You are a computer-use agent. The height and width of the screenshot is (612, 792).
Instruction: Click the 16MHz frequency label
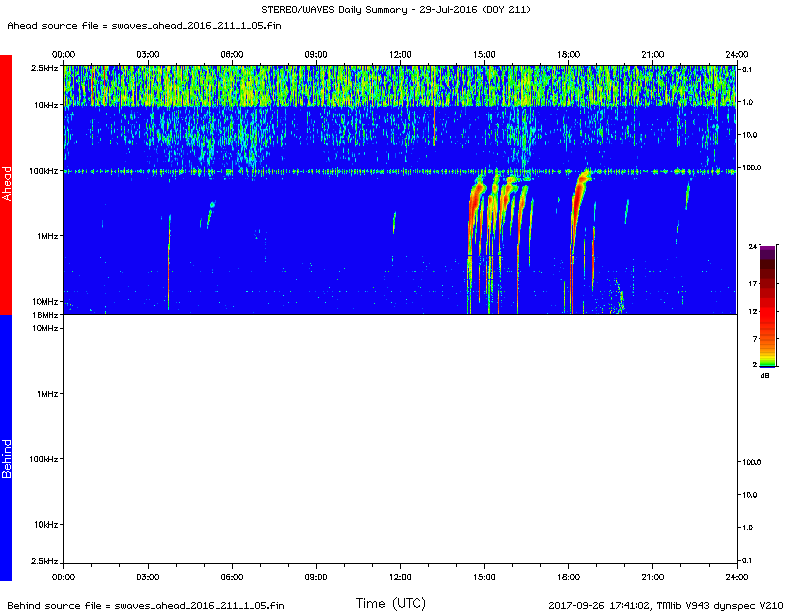(x=45, y=315)
